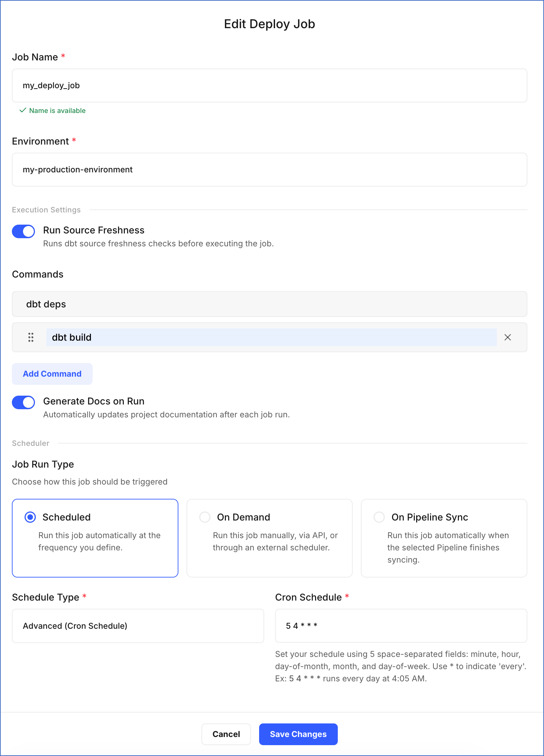Click the Generate Docs on Run label
Screen dimensions: 544x756
(94, 401)
